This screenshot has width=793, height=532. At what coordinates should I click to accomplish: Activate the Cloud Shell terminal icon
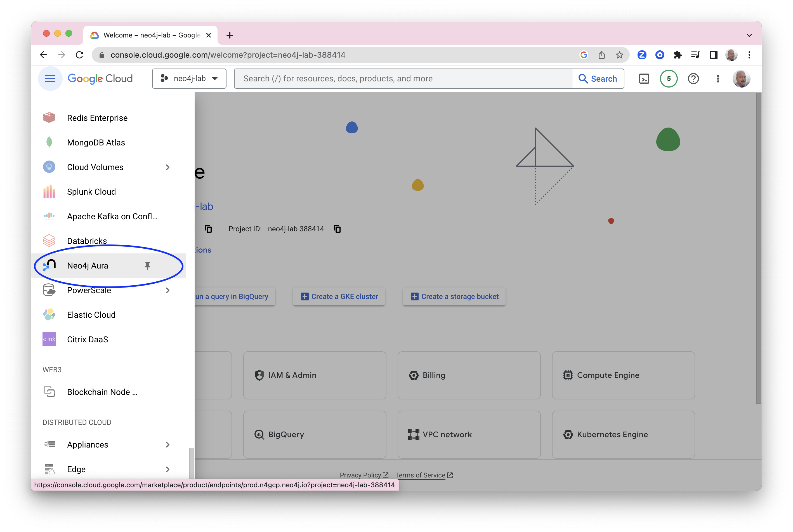644,79
